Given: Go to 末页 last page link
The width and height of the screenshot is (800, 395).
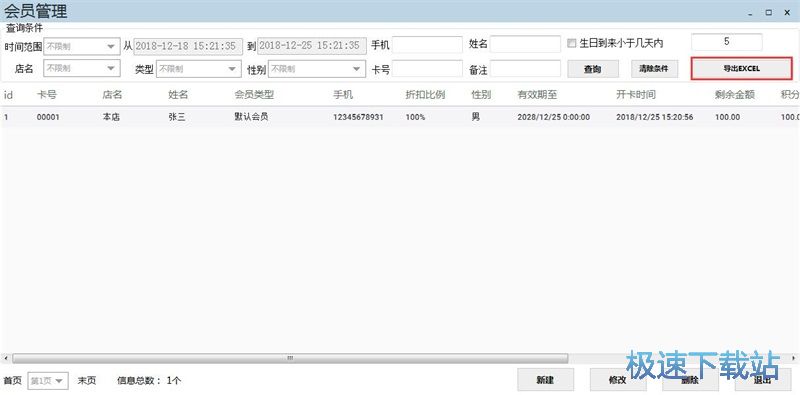Looking at the screenshot, I should tap(87, 381).
